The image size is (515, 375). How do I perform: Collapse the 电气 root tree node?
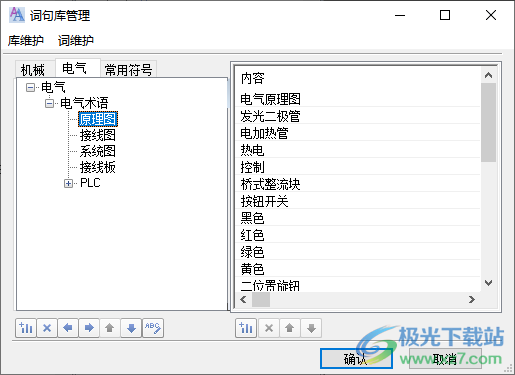coord(30,88)
